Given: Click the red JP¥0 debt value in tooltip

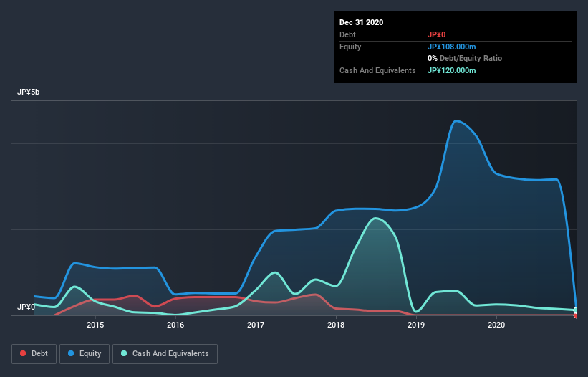Looking at the screenshot, I should [x=436, y=35].
